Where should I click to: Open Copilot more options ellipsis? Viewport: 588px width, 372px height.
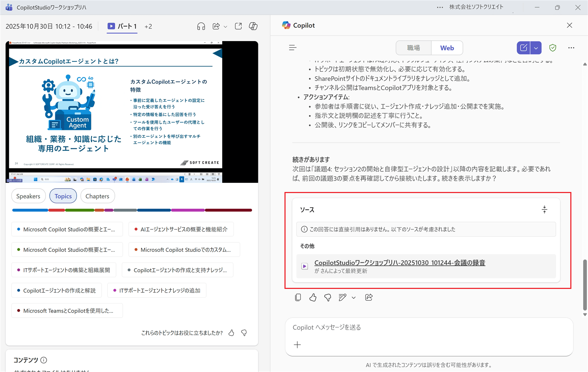click(571, 47)
